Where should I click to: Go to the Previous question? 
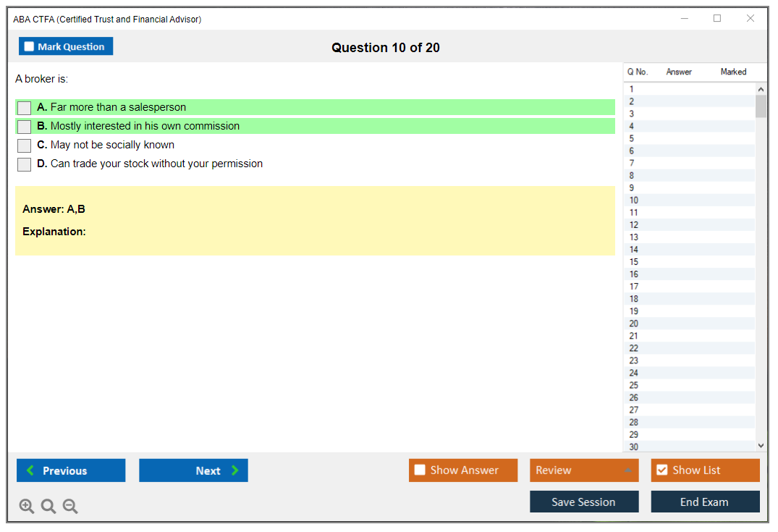pos(71,470)
